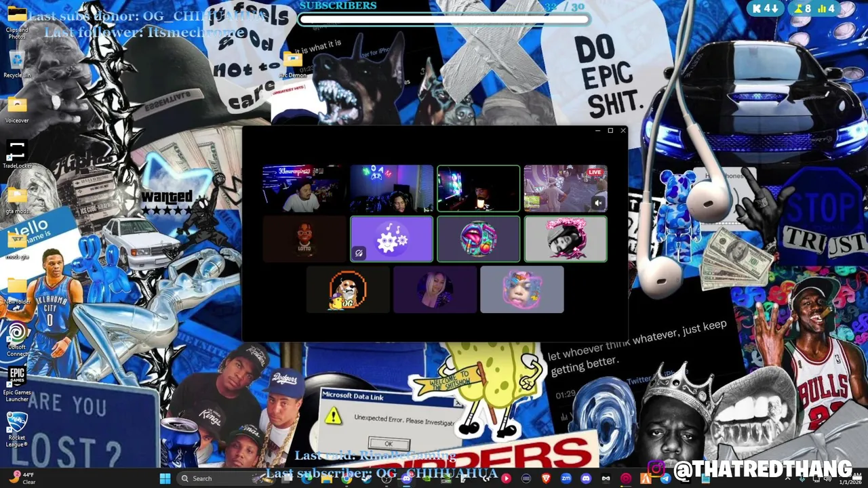Select the green-outlined dark webcam tile
Viewport: 868px width, 488px height.
click(479, 188)
